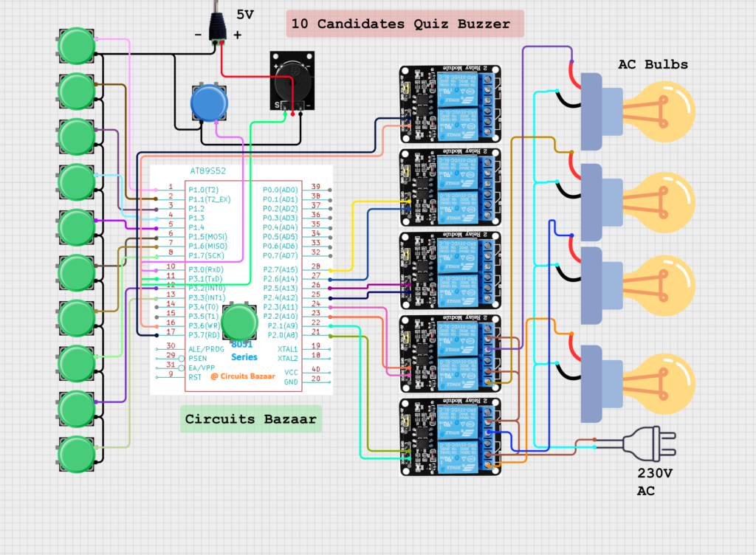Select the blue pushbutton near the buzzer
This screenshot has height=555, width=756.
click(x=209, y=103)
